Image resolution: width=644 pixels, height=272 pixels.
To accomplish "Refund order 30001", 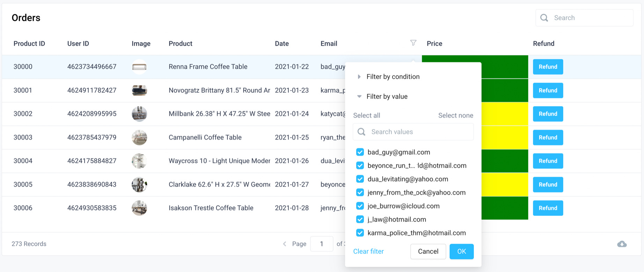I will [548, 90].
